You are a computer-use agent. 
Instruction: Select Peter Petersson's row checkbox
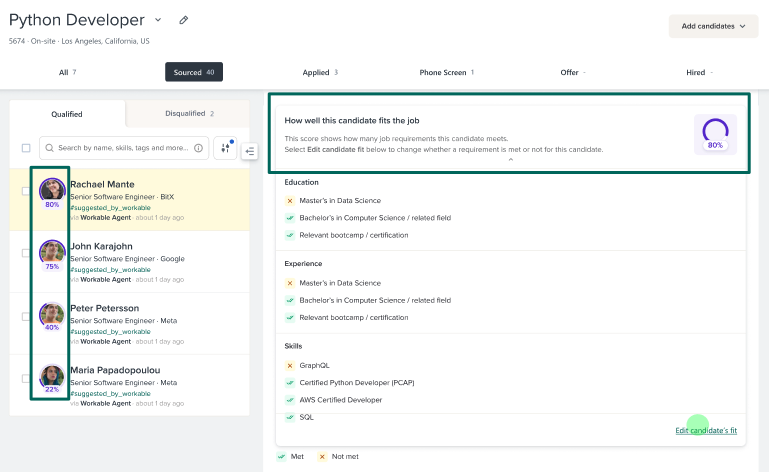26,316
